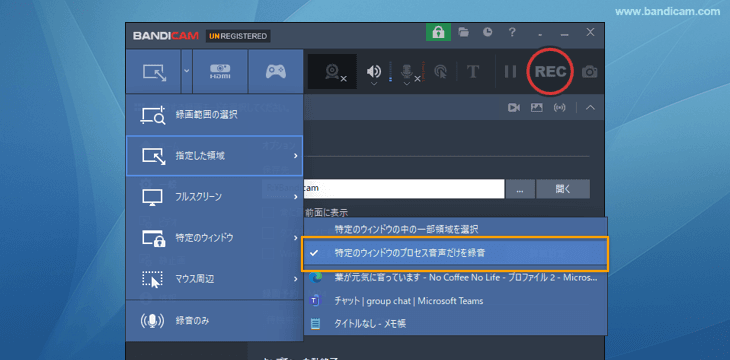Choose フルスクリーン menu item

[x=215, y=197]
